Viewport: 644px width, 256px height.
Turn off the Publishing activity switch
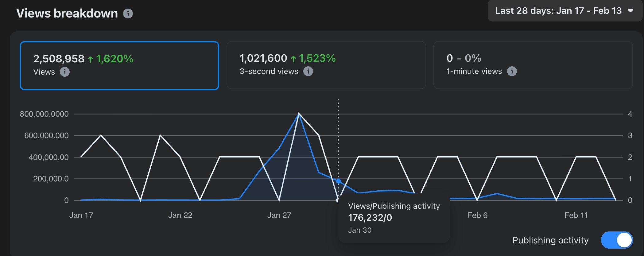point(617,240)
